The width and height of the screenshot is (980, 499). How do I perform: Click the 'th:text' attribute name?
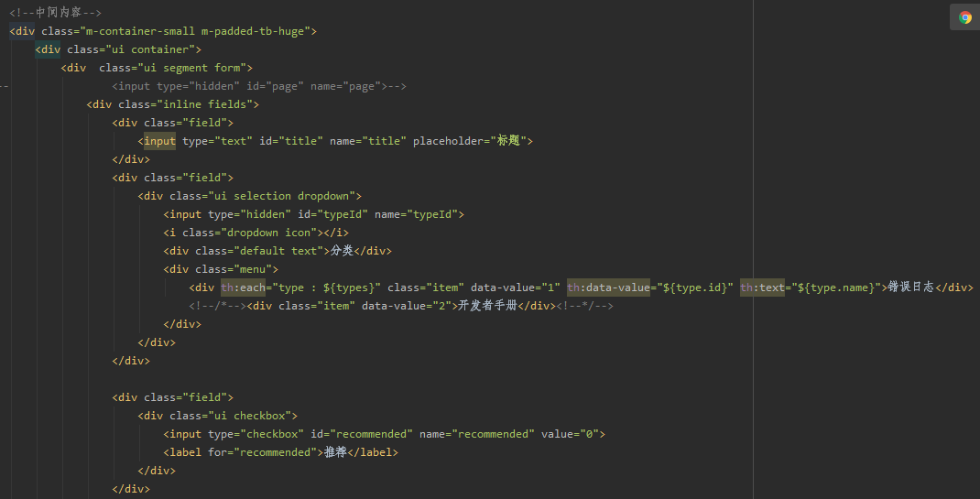tap(763, 287)
